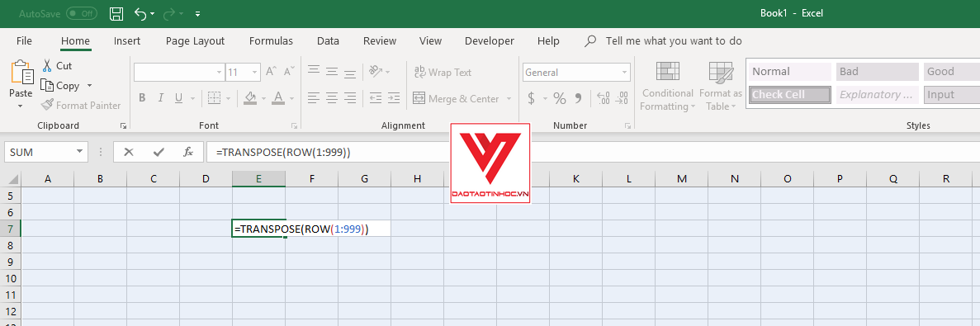The height and width of the screenshot is (326, 980).
Task: Switch to the Review tab
Action: click(x=380, y=40)
